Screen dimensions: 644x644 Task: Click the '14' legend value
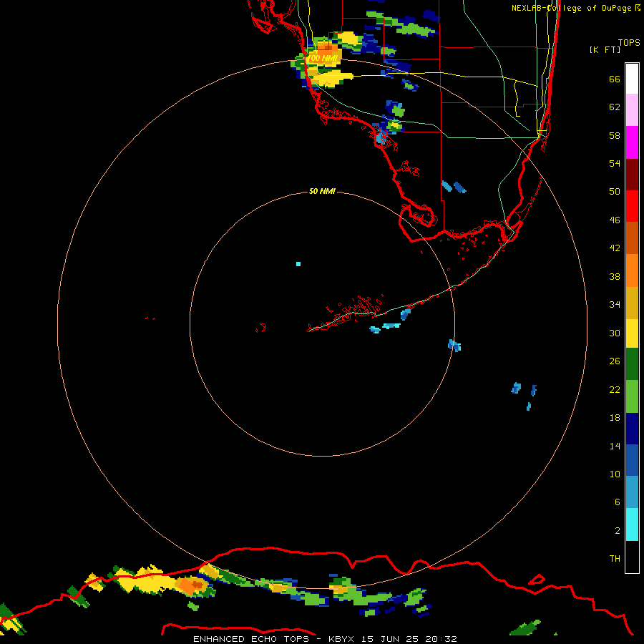[x=615, y=446]
